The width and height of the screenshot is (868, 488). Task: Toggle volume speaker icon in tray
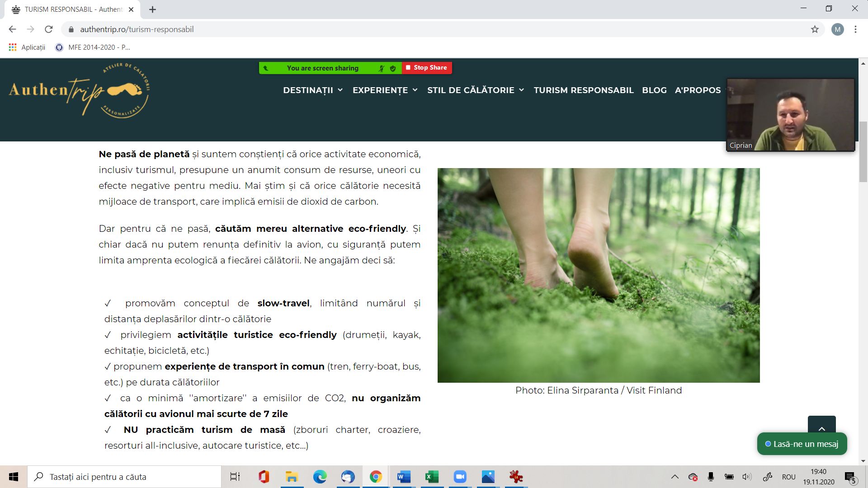coord(746,477)
